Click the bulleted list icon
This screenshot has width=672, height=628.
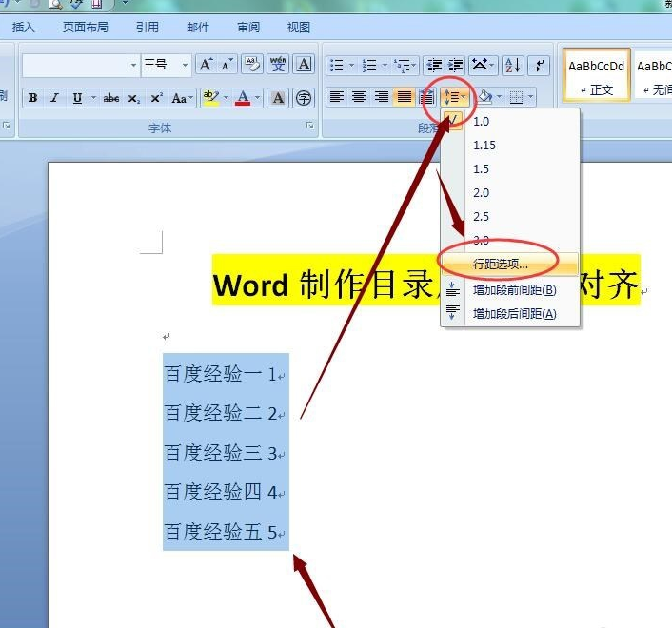tap(337, 65)
